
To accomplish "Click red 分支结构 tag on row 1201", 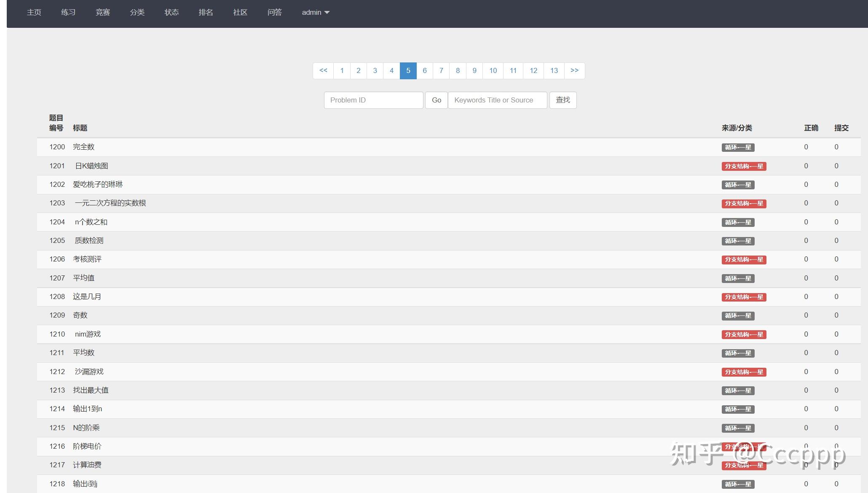I will pos(744,166).
